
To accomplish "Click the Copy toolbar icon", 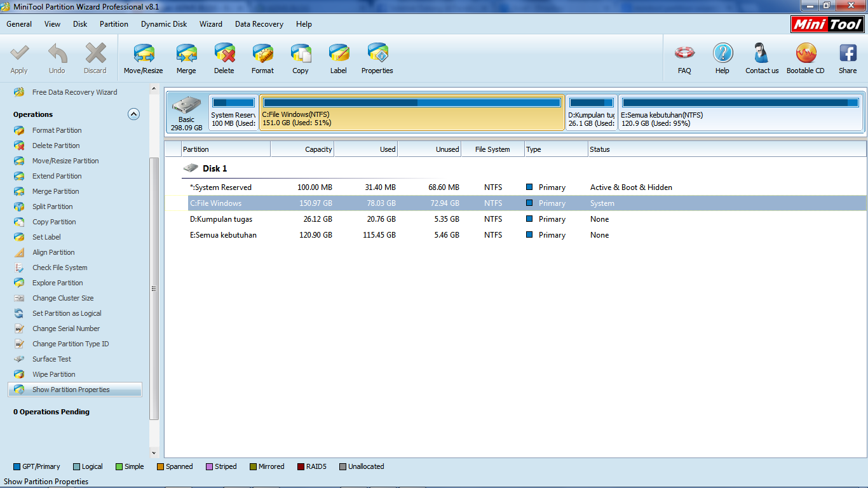I will click(301, 52).
